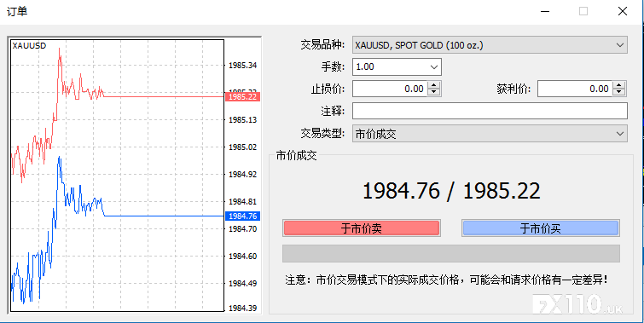The image size is (644, 323).
Task: Click the 止损价 stop loss field
Action: pyautogui.click(x=390, y=89)
